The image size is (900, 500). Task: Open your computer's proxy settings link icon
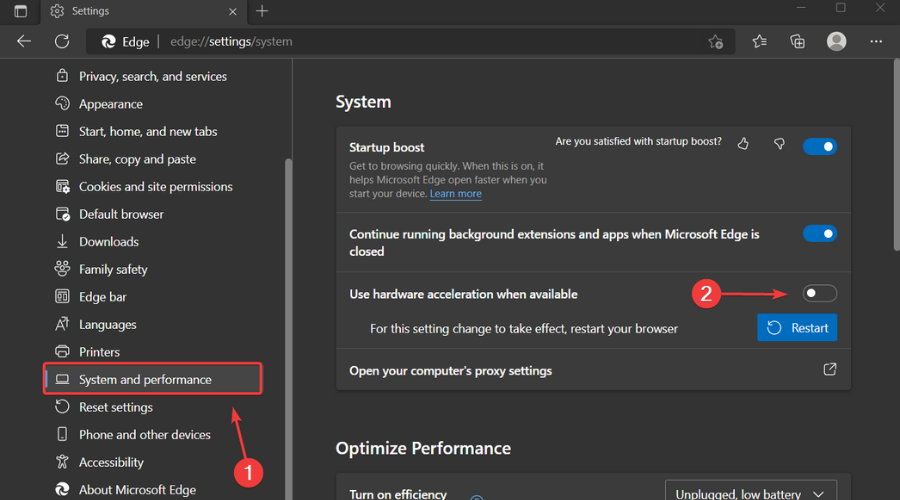click(x=829, y=369)
